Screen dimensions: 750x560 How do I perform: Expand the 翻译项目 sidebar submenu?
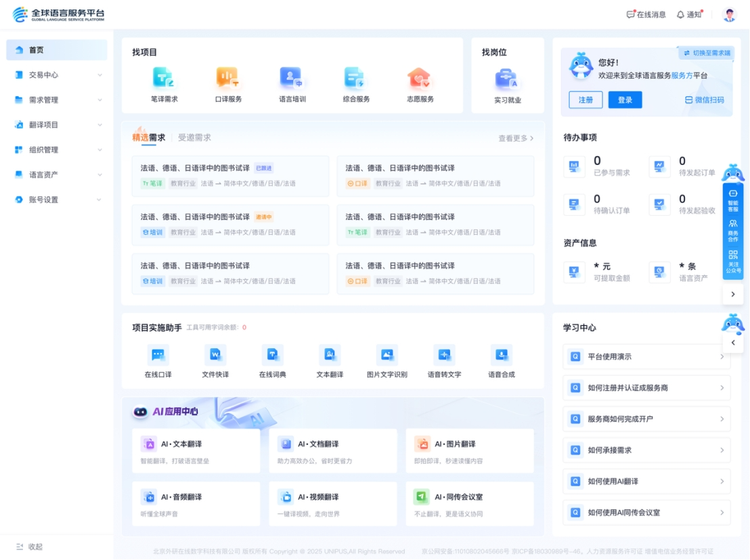[x=57, y=125]
